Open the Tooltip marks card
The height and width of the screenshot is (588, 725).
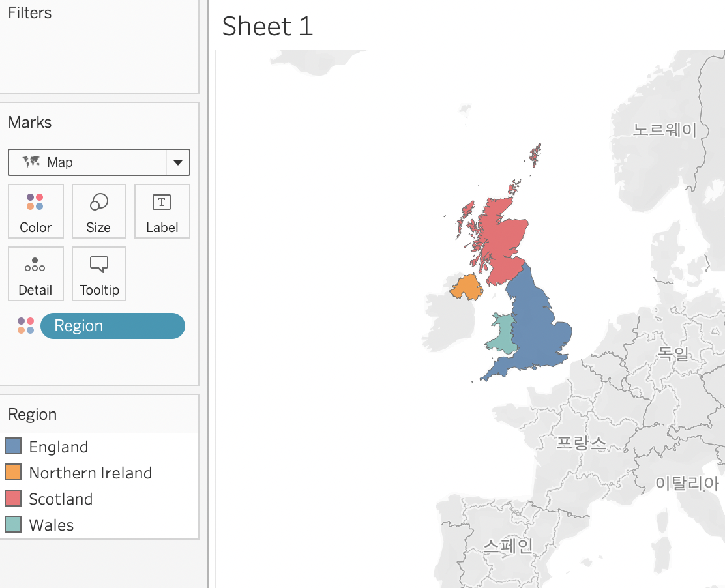click(x=99, y=274)
